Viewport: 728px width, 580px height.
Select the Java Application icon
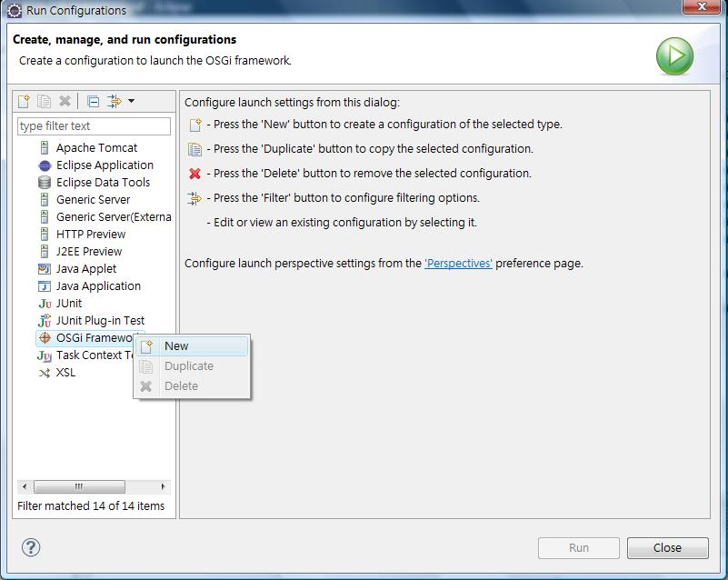(x=45, y=286)
